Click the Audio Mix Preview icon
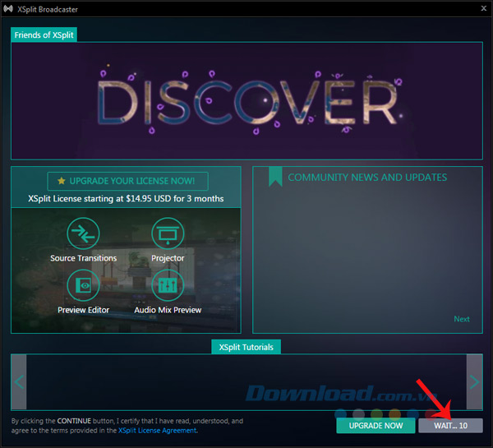Image resolution: width=493 pixels, height=448 pixels. point(168,285)
